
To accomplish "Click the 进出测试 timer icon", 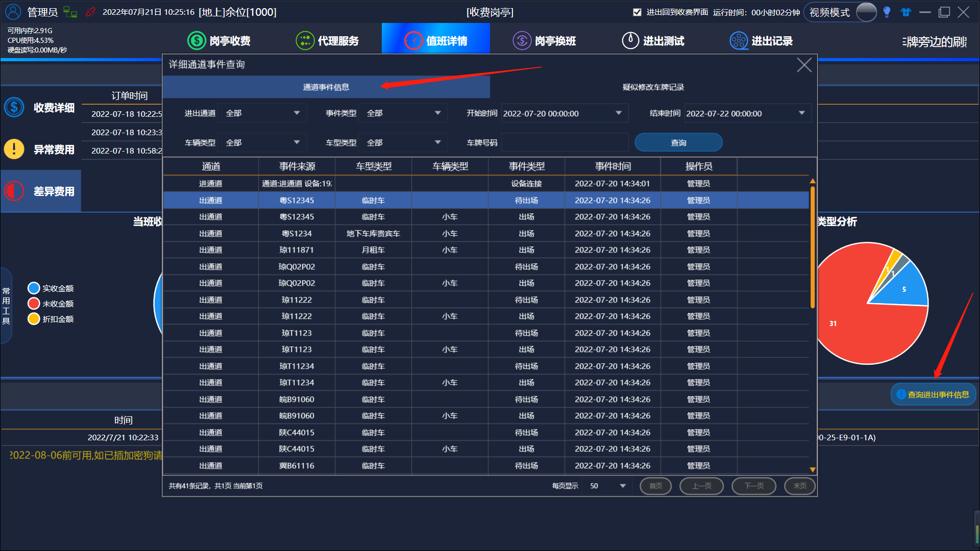I will [630, 40].
